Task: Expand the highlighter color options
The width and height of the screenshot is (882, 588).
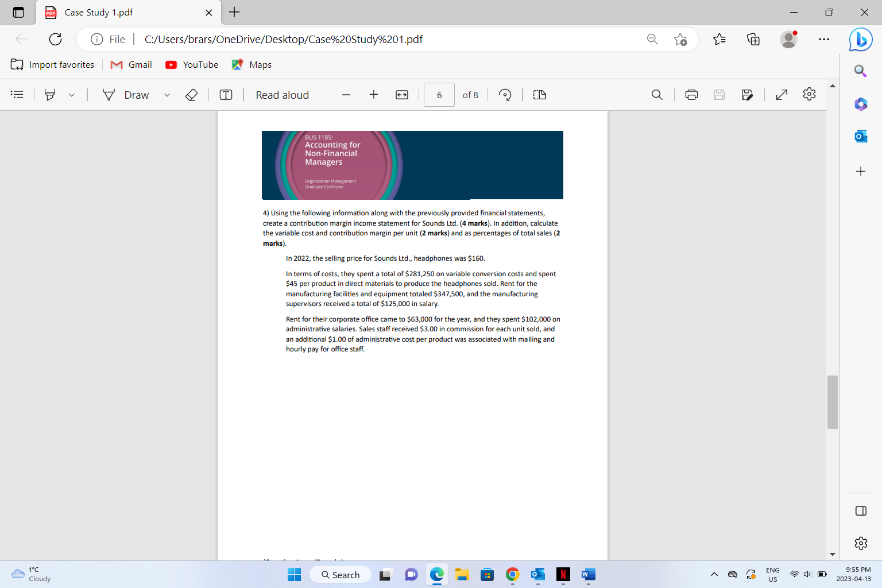Action: pyautogui.click(x=71, y=95)
